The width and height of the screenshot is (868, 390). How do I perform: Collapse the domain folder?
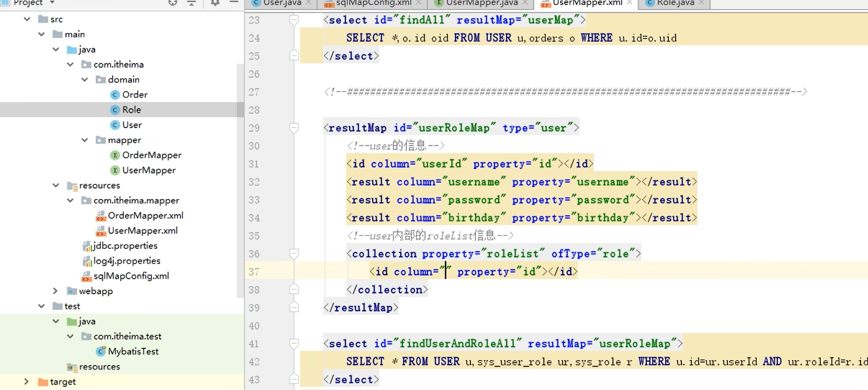(x=85, y=79)
